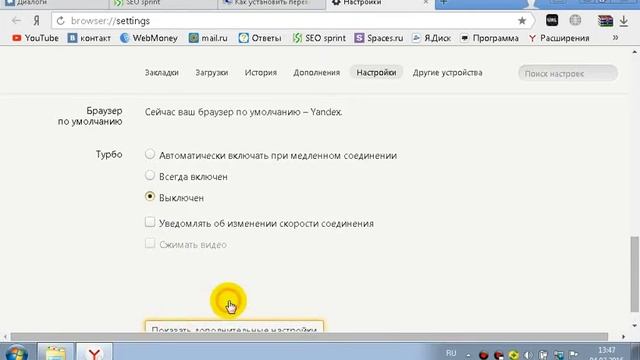The height and width of the screenshot is (360, 640).
Task: Open the YouTube bookmark
Action: coord(36,38)
